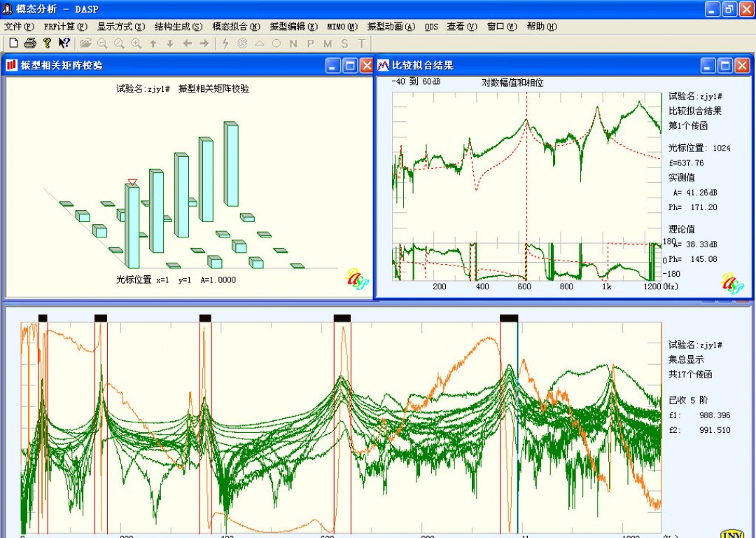Image resolution: width=756 pixels, height=538 pixels.
Task: Click the Print toolbar icon
Action: pos(30,43)
